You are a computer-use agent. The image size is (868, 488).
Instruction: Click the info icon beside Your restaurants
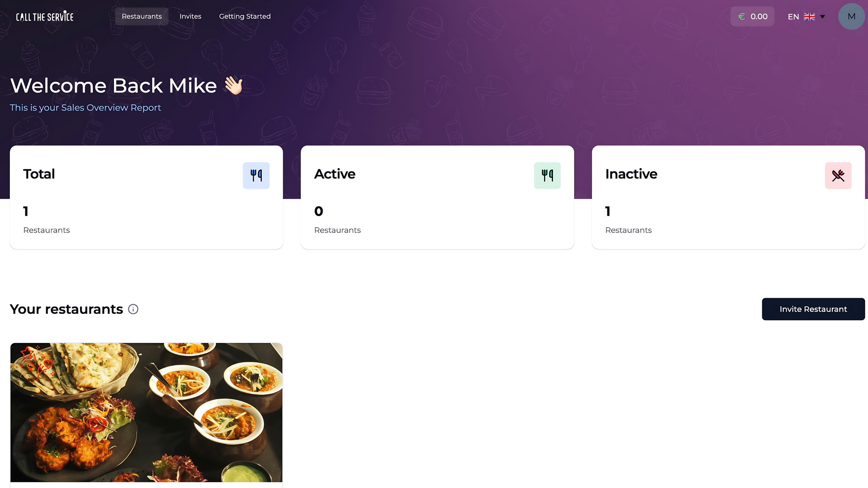pos(133,309)
